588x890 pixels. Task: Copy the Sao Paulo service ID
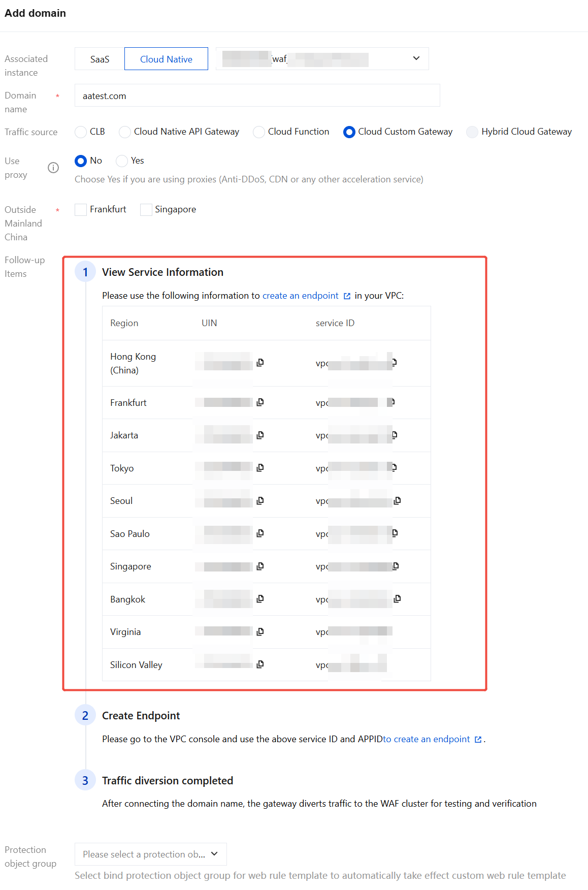(x=395, y=533)
